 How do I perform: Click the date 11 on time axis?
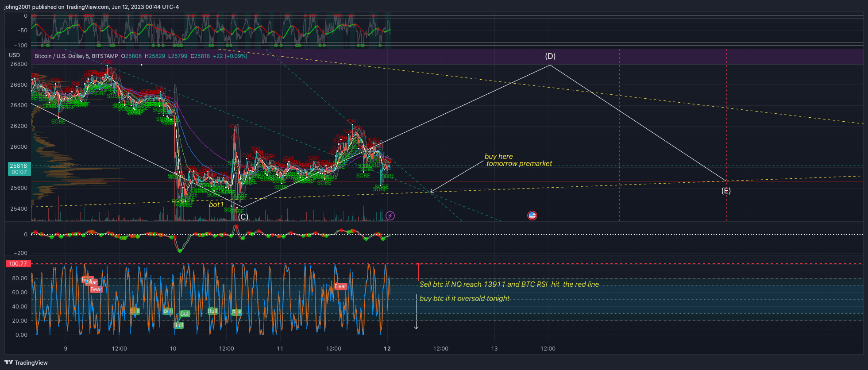pyautogui.click(x=280, y=349)
